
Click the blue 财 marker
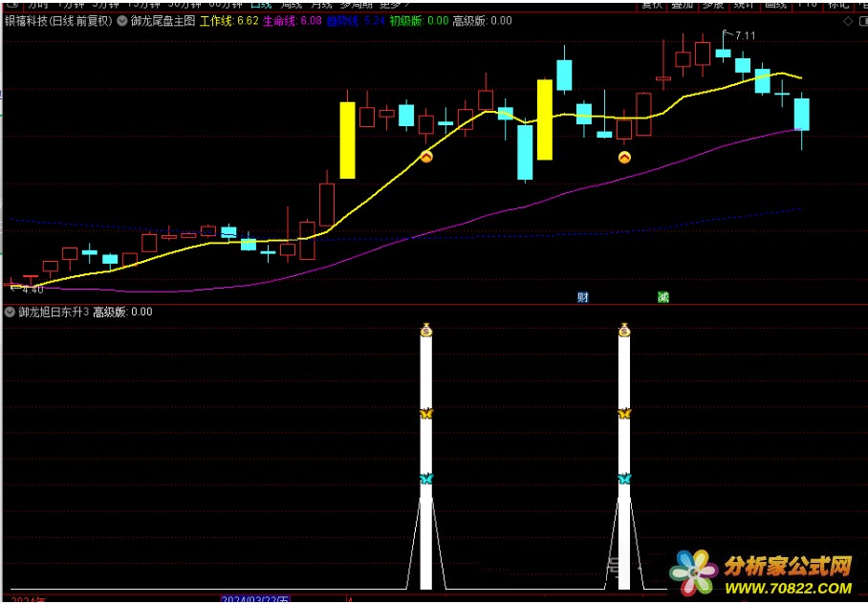583,297
